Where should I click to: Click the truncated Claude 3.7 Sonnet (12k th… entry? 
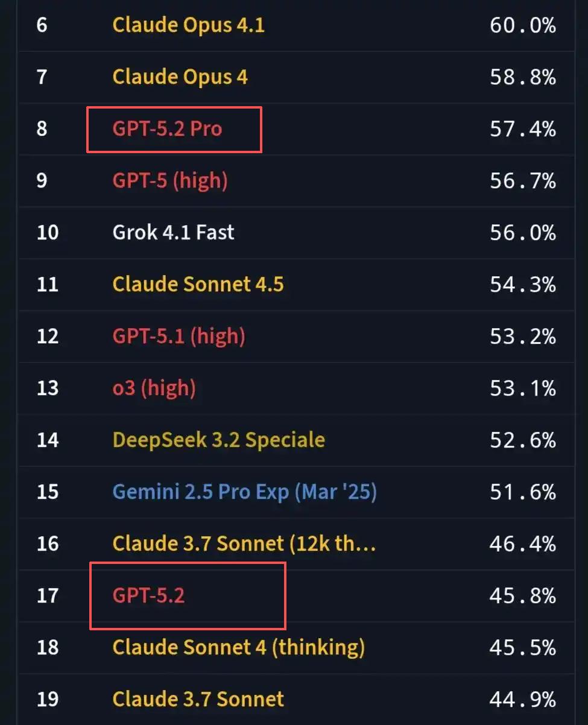click(244, 544)
